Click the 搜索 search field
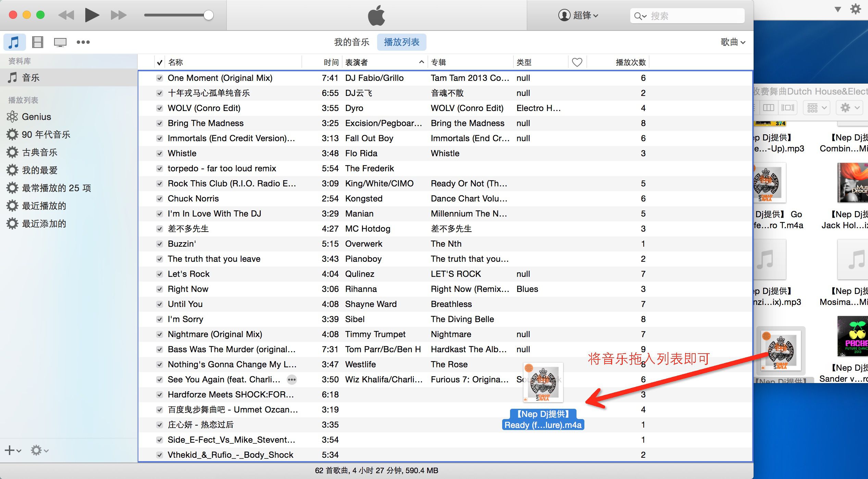The width and height of the screenshot is (868, 479). [687, 16]
